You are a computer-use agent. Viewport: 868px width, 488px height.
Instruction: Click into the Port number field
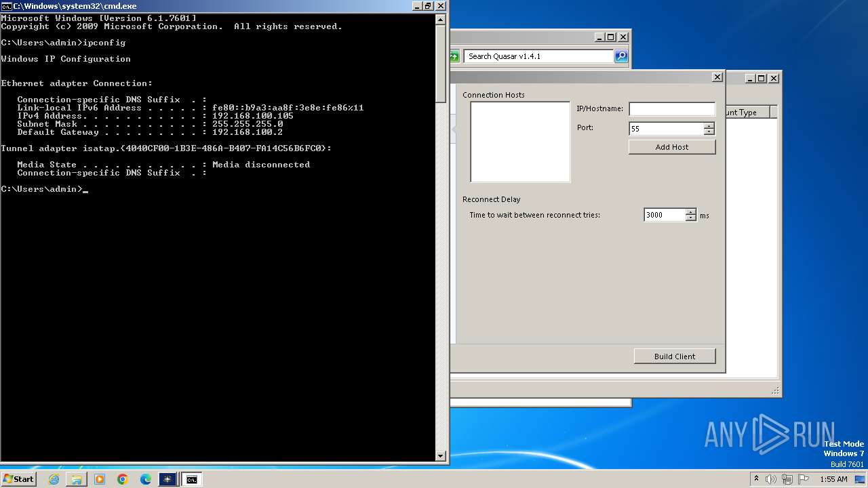[666, 129]
